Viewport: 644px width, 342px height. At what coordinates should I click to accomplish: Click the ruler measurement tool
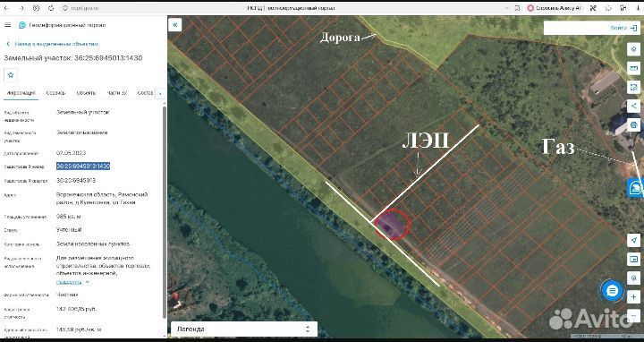click(x=634, y=68)
